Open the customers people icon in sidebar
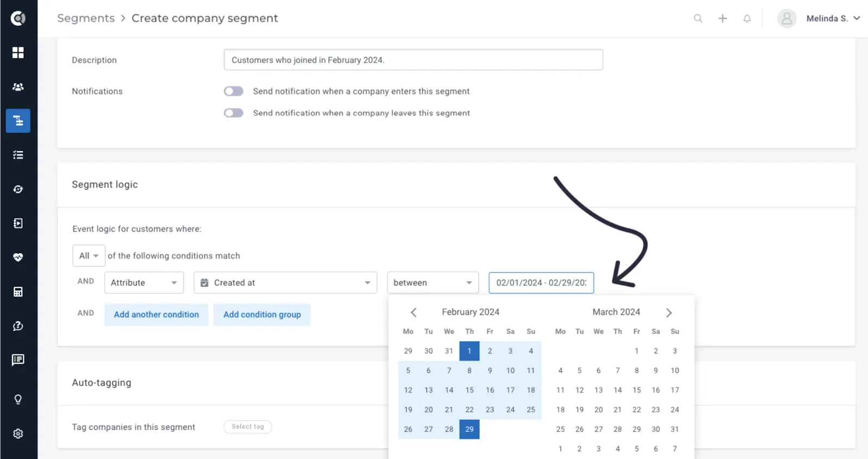Screen dimensions: 868x459 [18, 87]
